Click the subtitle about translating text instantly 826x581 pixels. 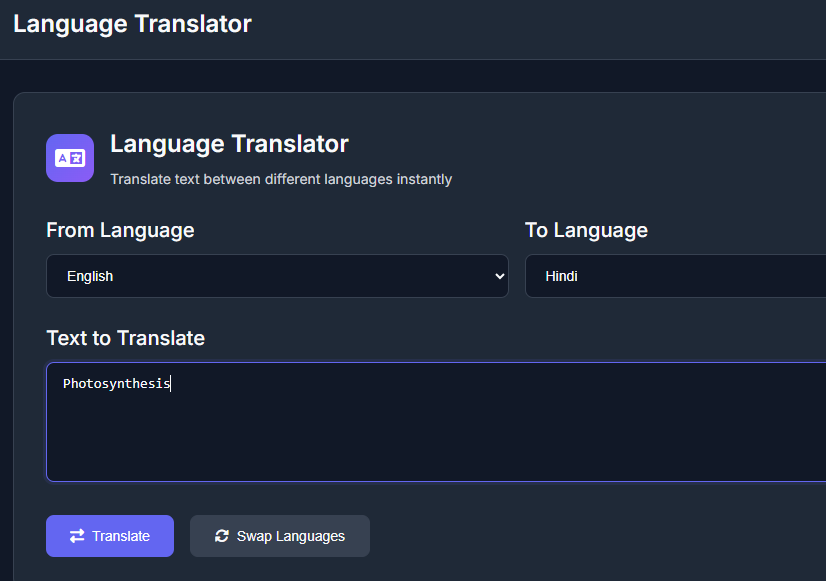tap(281, 179)
